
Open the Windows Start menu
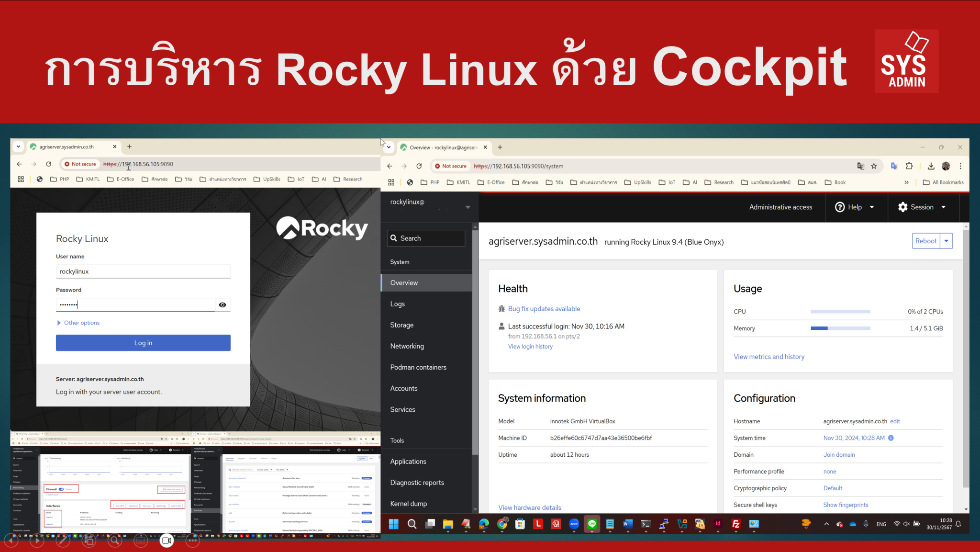pyautogui.click(x=393, y=524)
